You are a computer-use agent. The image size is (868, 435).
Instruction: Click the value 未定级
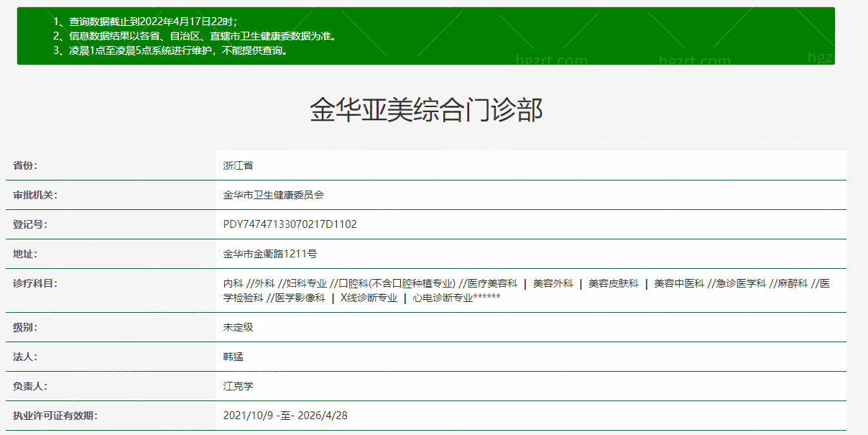[x=239, y=327]
